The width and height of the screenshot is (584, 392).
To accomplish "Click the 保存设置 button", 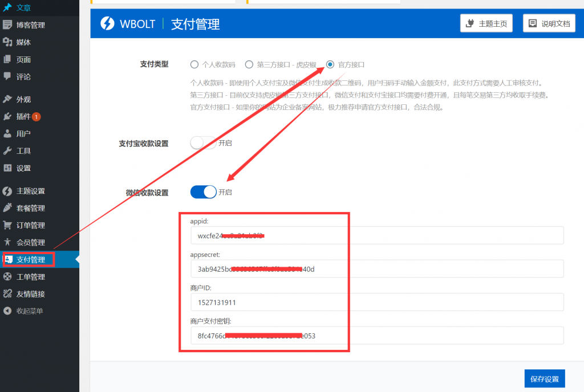I will click(x=545, y=379).
